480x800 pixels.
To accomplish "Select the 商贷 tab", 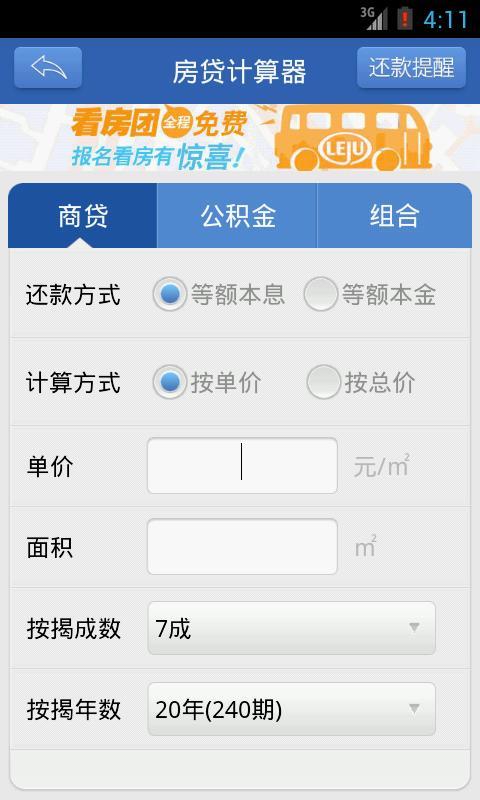I will tap(83, 216).
